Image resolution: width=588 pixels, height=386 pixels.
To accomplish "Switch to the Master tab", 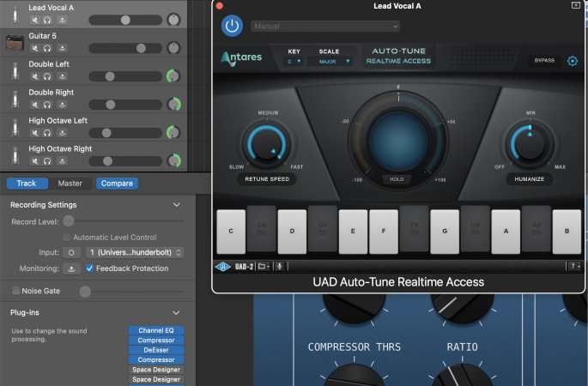I will click(70, 184).
